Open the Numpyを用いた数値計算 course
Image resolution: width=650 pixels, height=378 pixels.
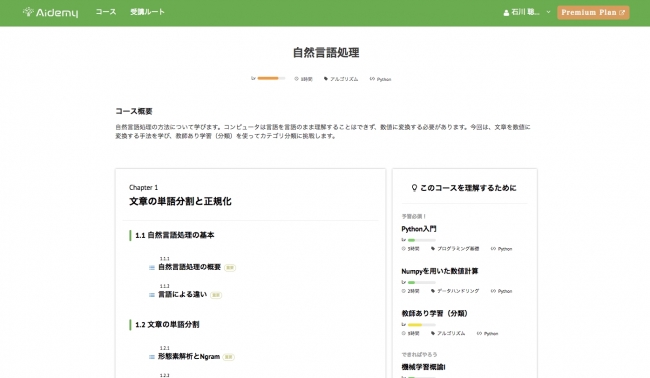[439, 271]
